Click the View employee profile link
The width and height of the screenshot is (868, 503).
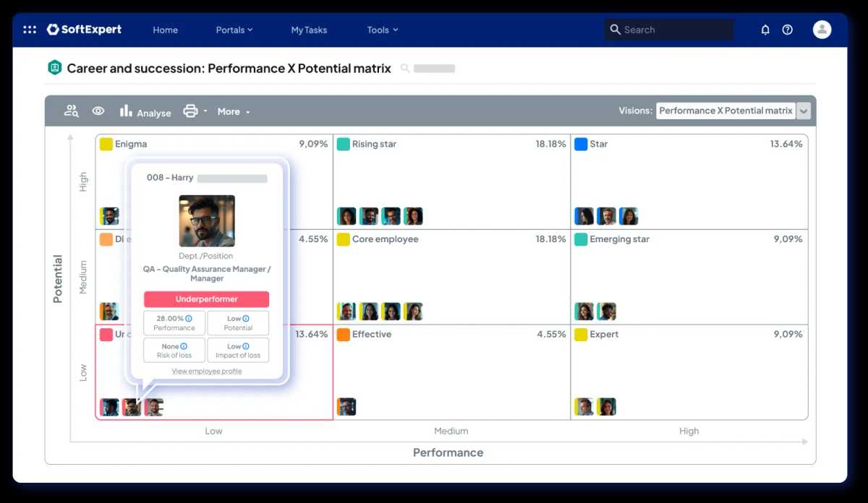(x=207, y=371)
